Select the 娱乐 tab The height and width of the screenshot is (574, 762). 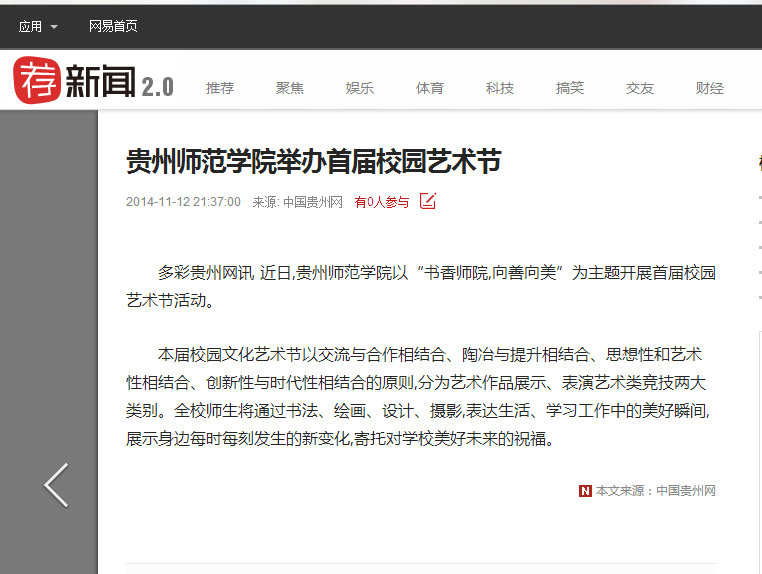pyautogui.click(x=360, y=88)
